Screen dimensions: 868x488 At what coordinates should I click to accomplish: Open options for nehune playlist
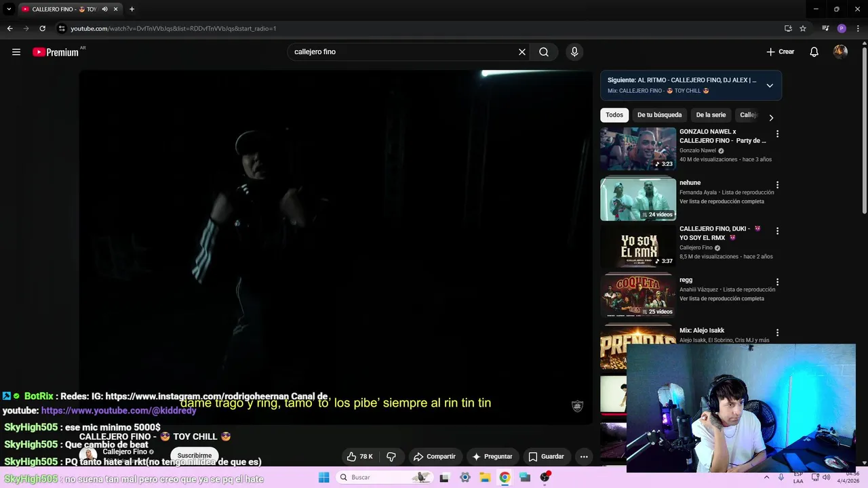click(x=777, y=185)
